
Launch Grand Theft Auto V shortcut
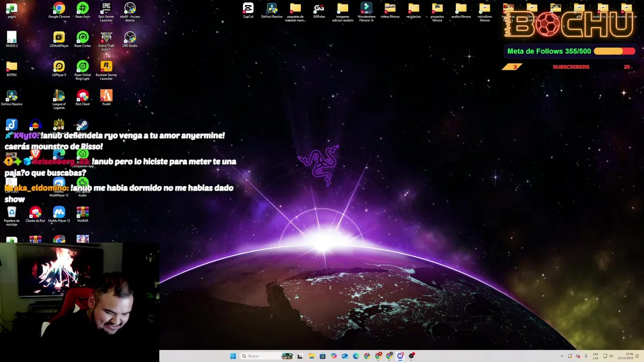point(106,41)
